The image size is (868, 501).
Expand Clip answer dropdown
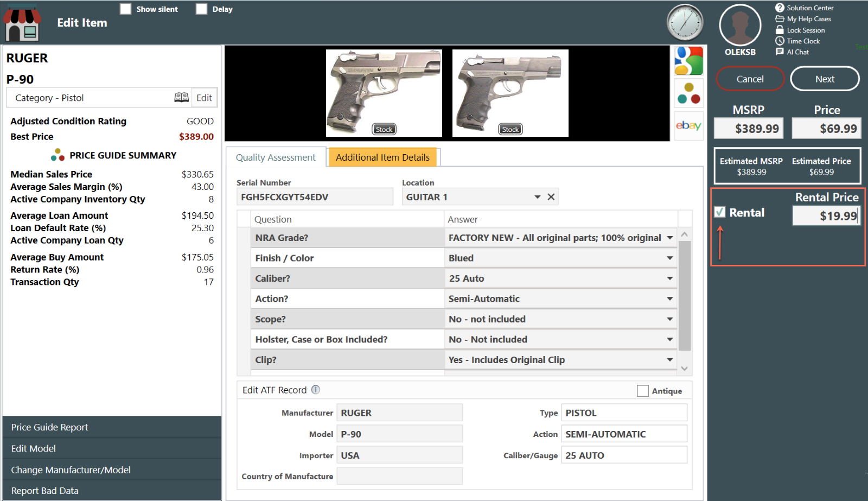670,360
